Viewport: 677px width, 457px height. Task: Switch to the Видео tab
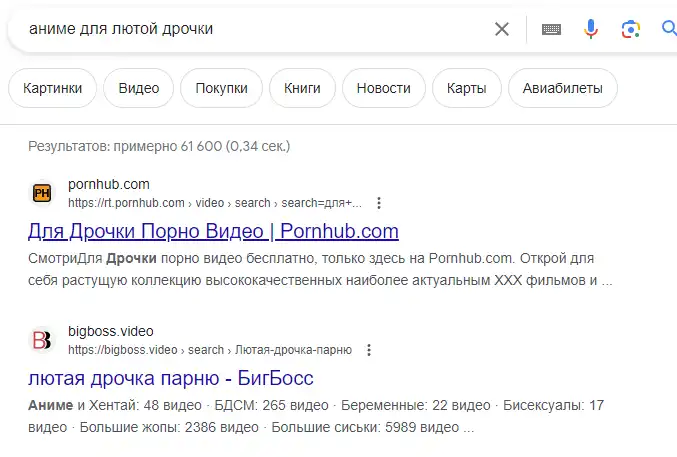(139, 88)
